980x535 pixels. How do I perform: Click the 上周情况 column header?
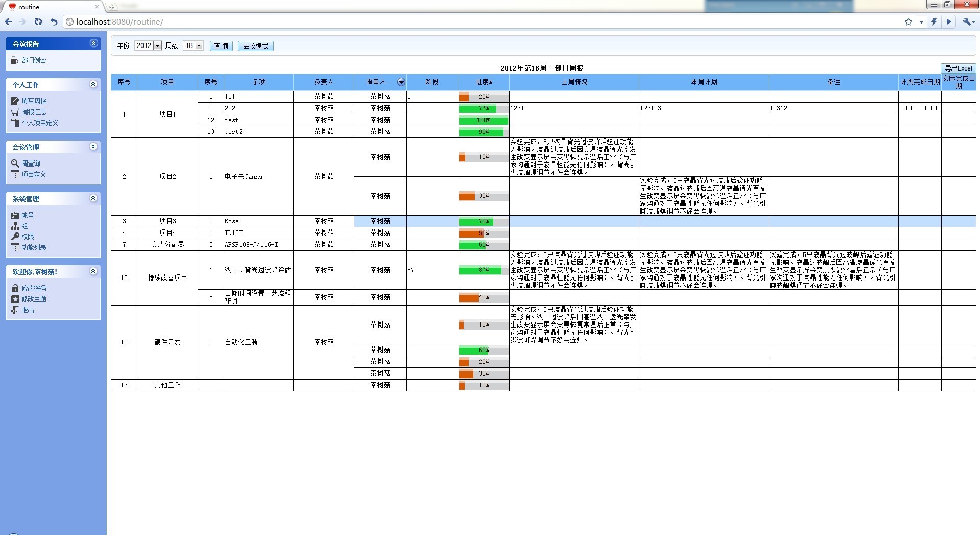pos(574,82)
